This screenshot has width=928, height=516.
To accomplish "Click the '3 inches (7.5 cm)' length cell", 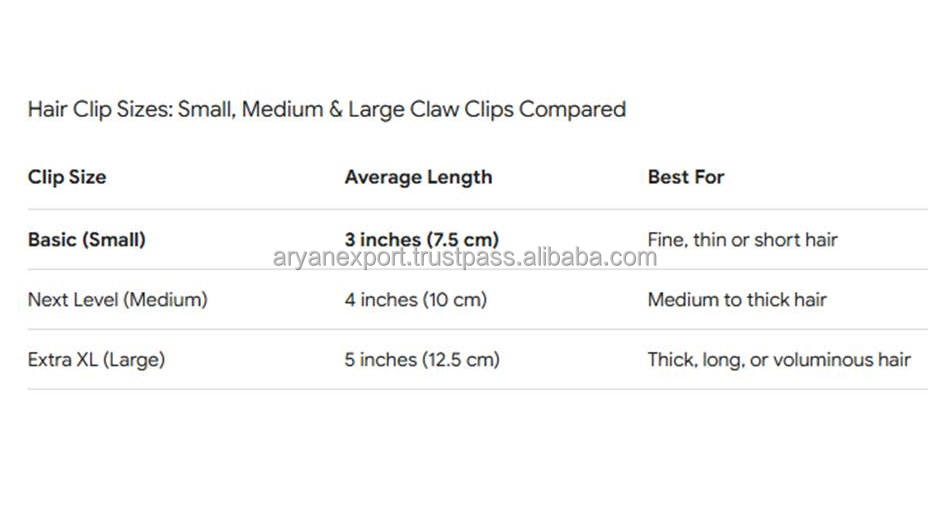I will 421,239.
